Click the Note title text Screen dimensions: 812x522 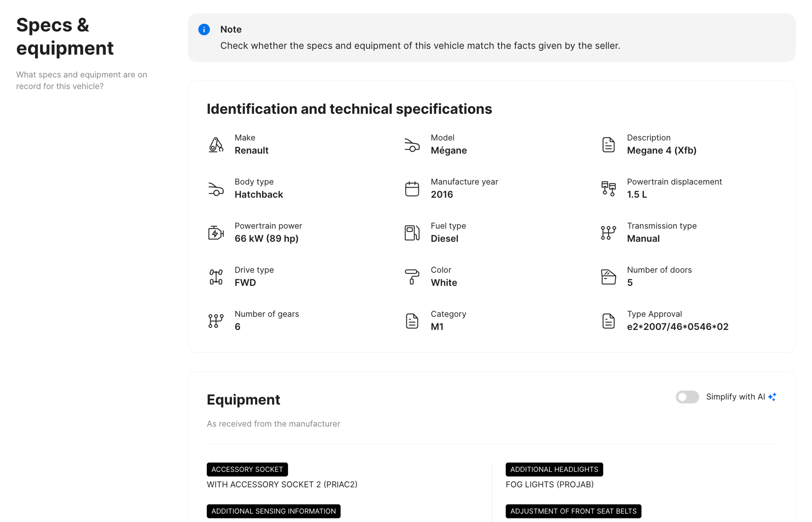[x=231, y=29]
